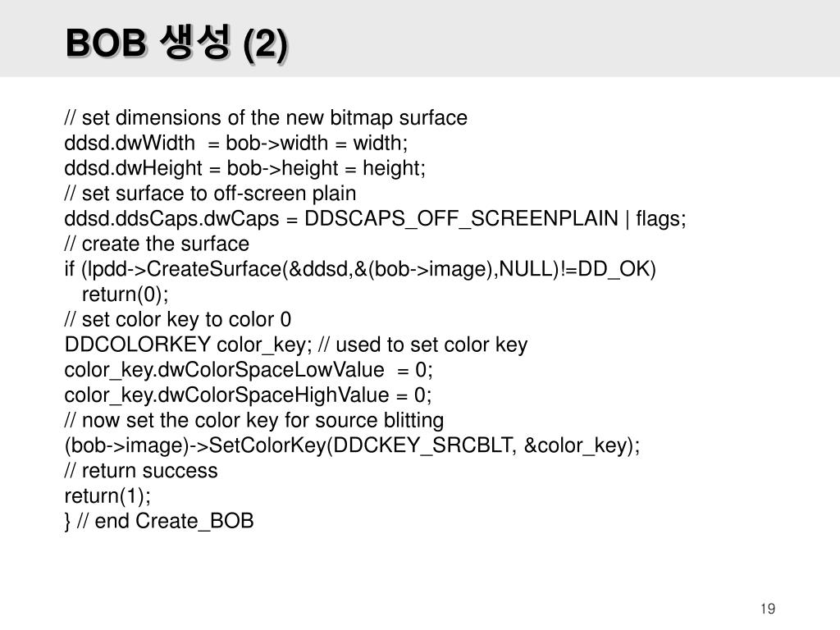Click the lpdd->CreateSurface call line
Image resolution: width=840 pixels, height=630 pixels.
(360, 269)
